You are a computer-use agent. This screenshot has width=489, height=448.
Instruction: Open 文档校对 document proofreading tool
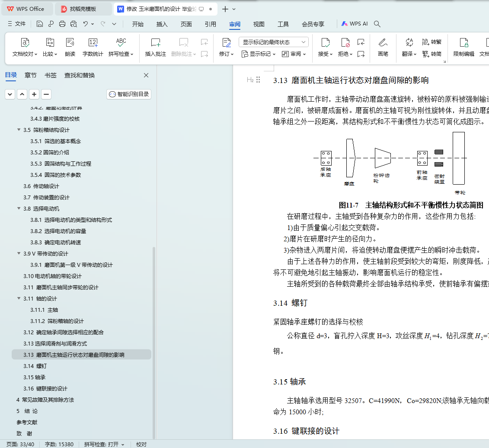(25, 47)
